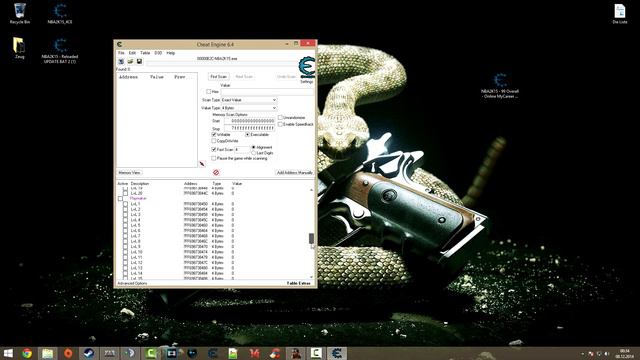Viewport: 640px width, 360px height.
Task: Toggle the Executable checkbox
Action: (x=247, y=134)
